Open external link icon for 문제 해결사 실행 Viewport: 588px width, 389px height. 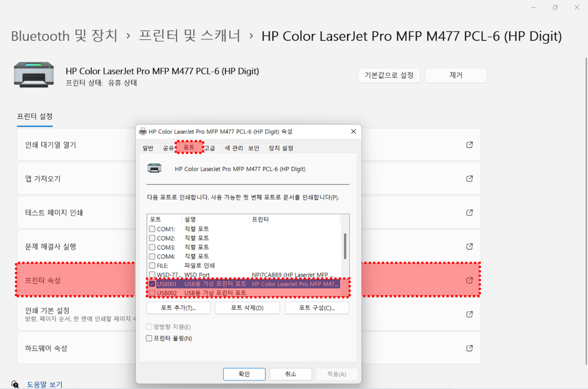470,246
